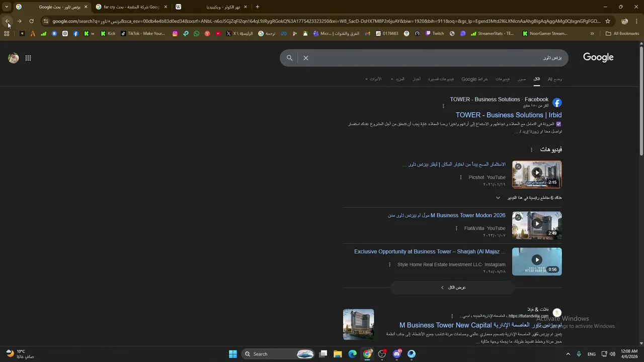
Task: Open M Business Tower New Capital result link
Action: (x=480, y=325)
